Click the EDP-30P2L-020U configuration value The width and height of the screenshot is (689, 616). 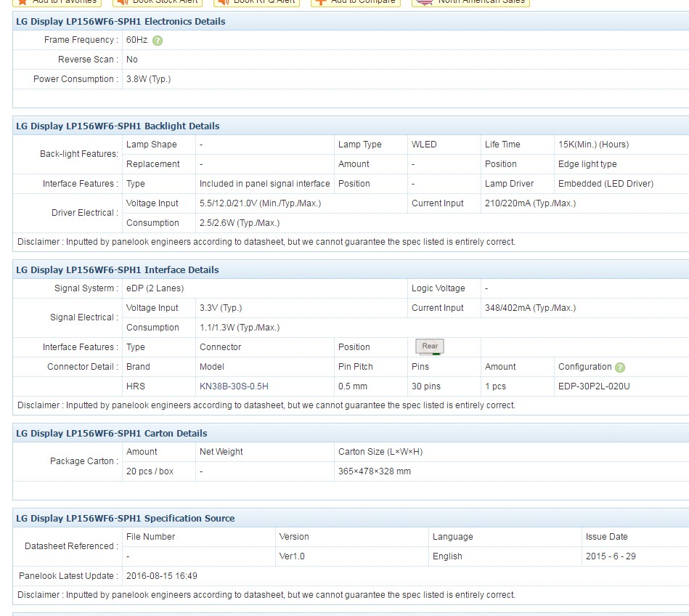(x=594, y=386)
